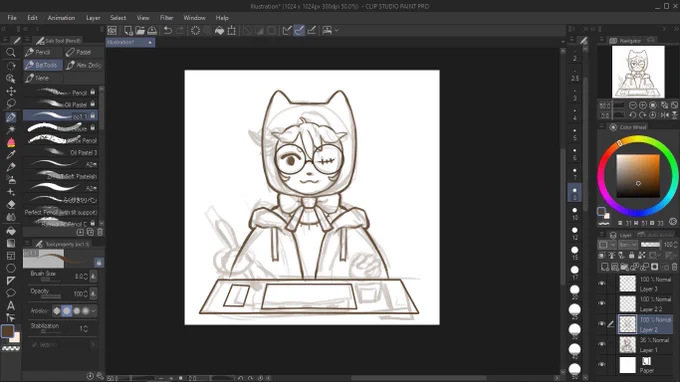
Task: Toggle the Vector checkbox in tool property
Action: pos(34,345)
